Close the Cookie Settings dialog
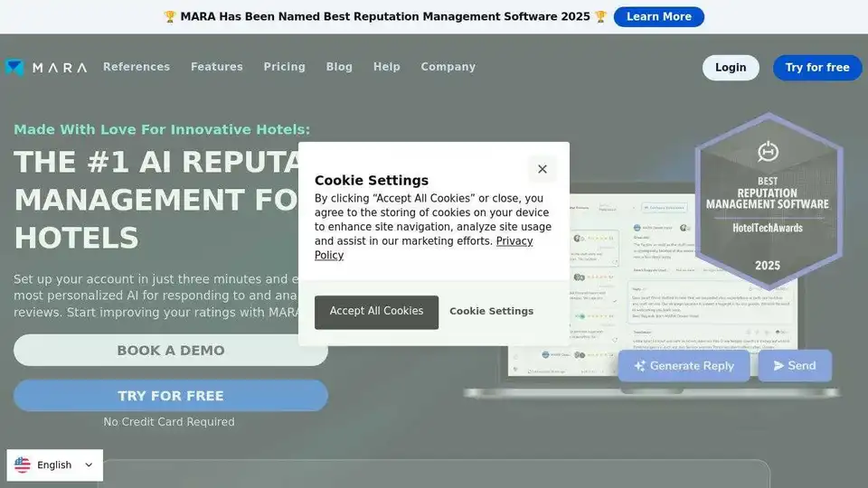The height and width of the screenshot is (488, 868). (542, 169)
